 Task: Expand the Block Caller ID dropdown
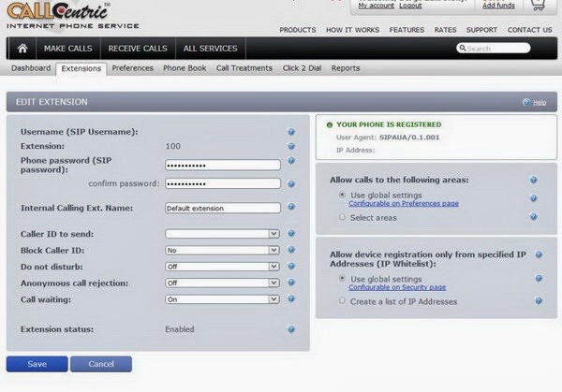(x=222, y=250)
